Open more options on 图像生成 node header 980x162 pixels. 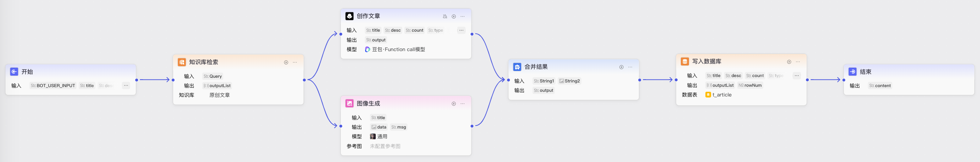point(463,104)
